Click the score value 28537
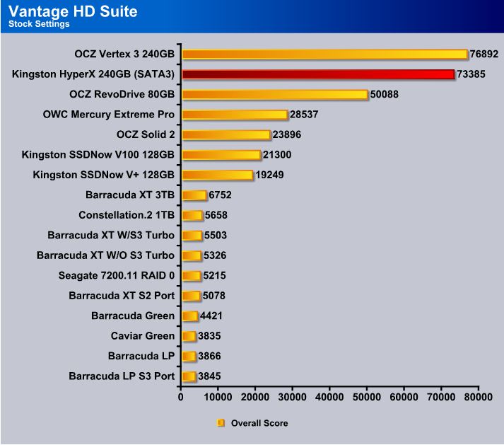 tap(304, 115)
